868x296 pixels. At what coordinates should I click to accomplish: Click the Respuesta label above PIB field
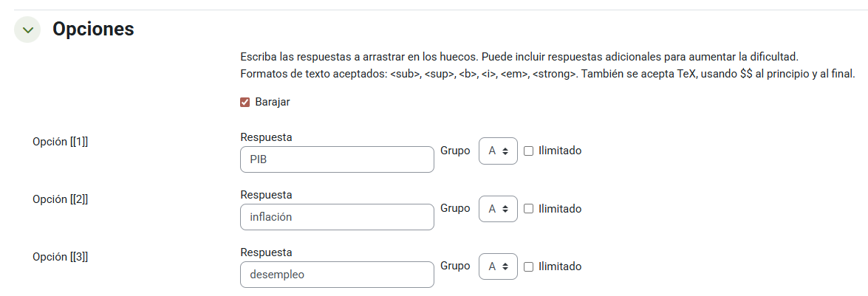(267, 137)
